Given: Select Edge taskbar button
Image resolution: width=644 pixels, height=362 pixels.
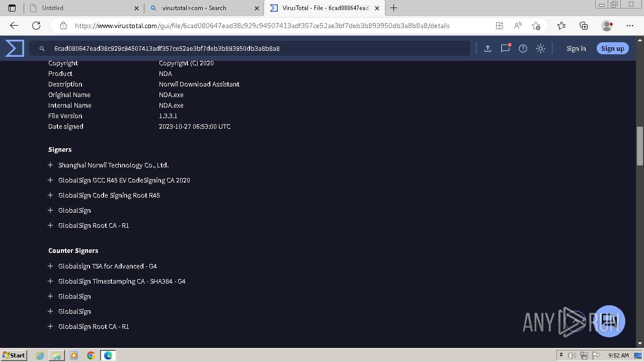Looking at the screenshot, I should point(108,355).
